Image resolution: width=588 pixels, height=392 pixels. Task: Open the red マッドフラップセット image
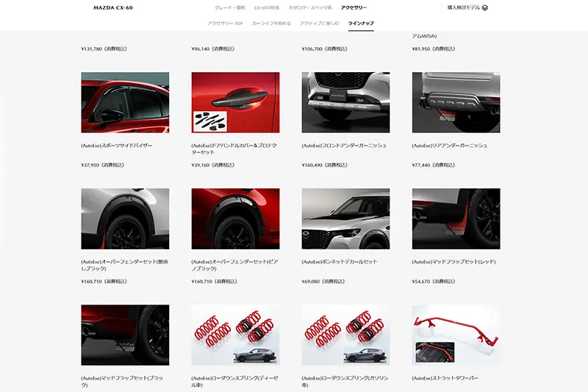(456, 218)
